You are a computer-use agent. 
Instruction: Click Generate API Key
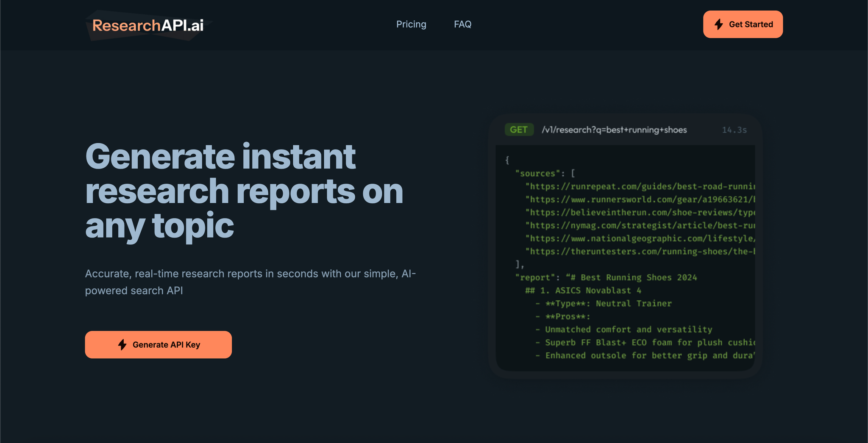click(x=158, y=344)
